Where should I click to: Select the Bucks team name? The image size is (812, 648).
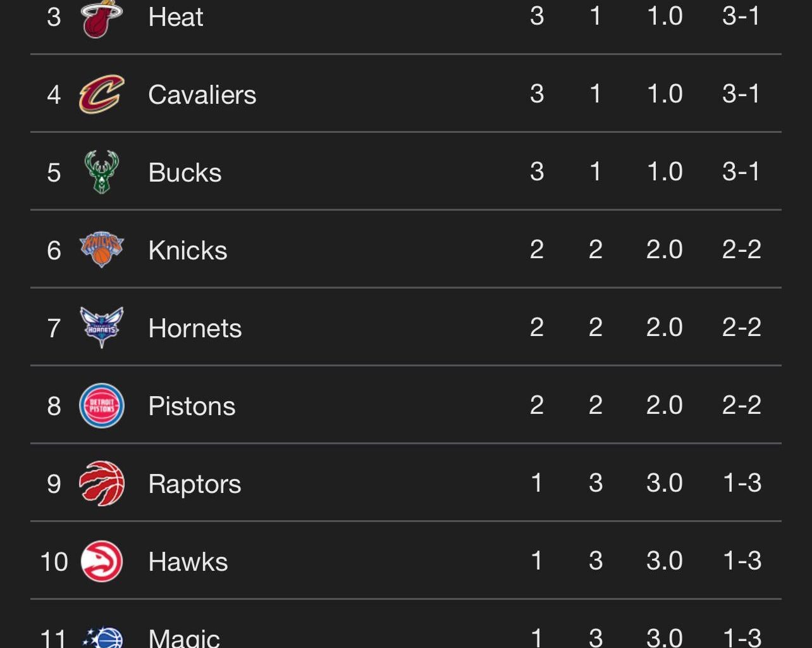point(184,171)
